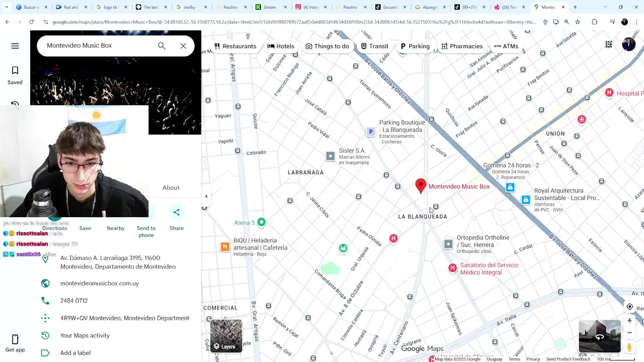Click Send Product Feedback
The image size is (644, 362).
point(568,359)
